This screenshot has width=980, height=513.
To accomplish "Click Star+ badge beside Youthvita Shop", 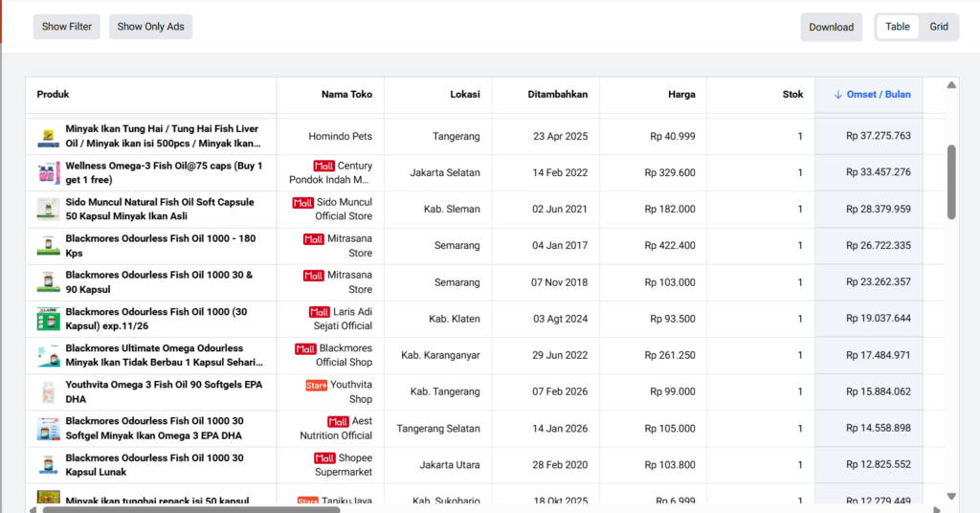I will 316,385.
